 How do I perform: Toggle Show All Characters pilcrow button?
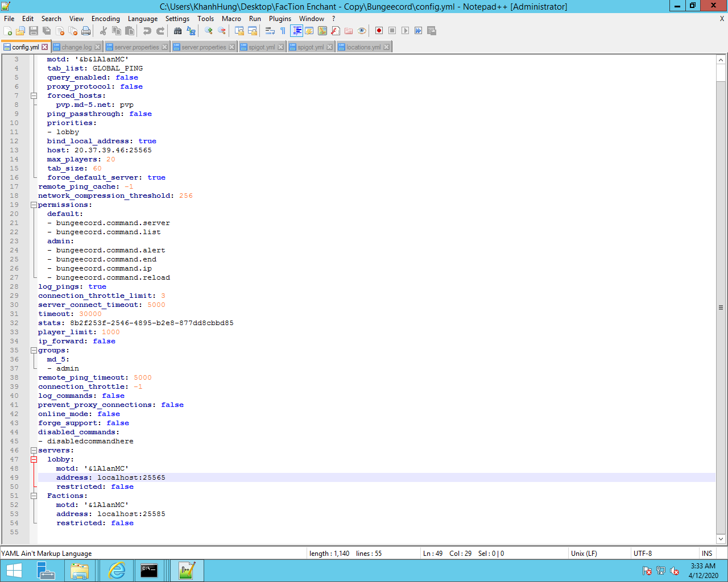click(283, 31)
